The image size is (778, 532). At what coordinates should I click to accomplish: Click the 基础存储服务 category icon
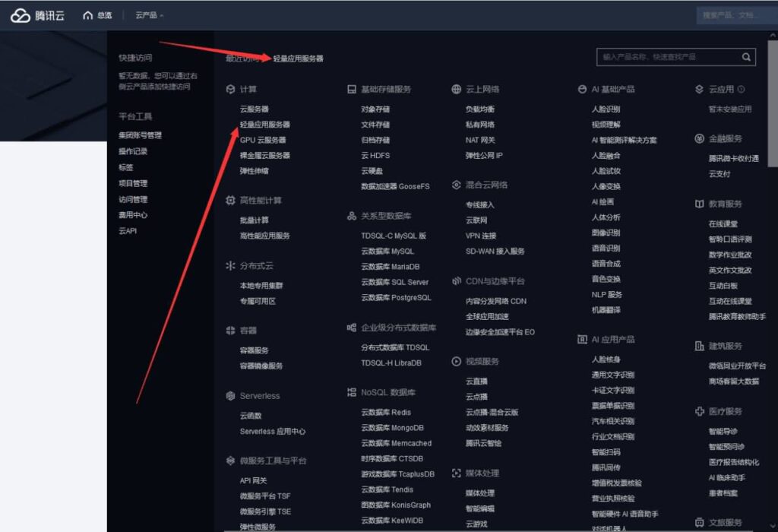(x=351, y=90)
